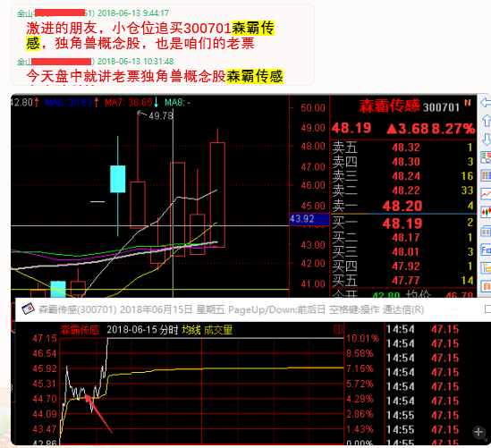Image resolution: width=491 pixels, height=448 pixels.
Task: Click the back arrow icon in sidebar
Action: click(x=486, y=102)
